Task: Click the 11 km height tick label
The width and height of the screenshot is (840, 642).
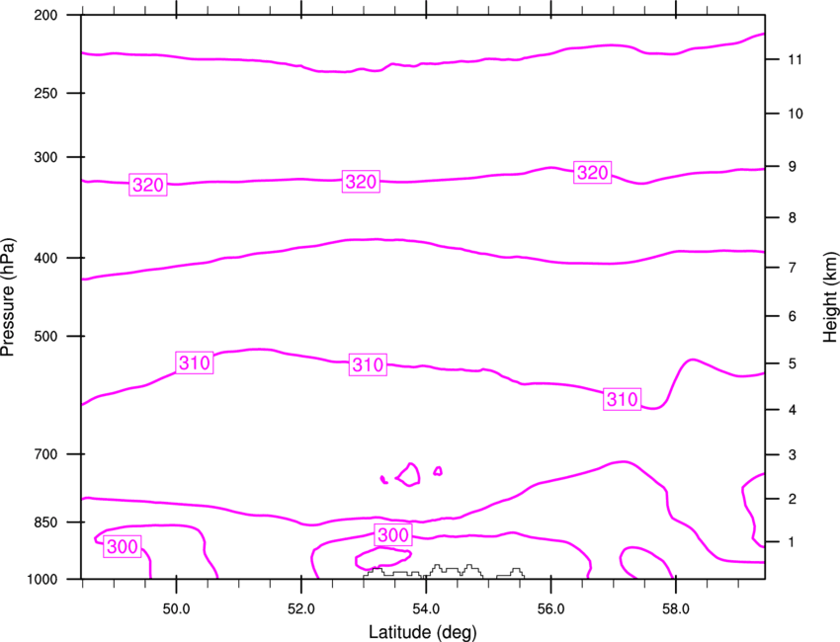Action: pyautogui.click(x=796, y=59)
